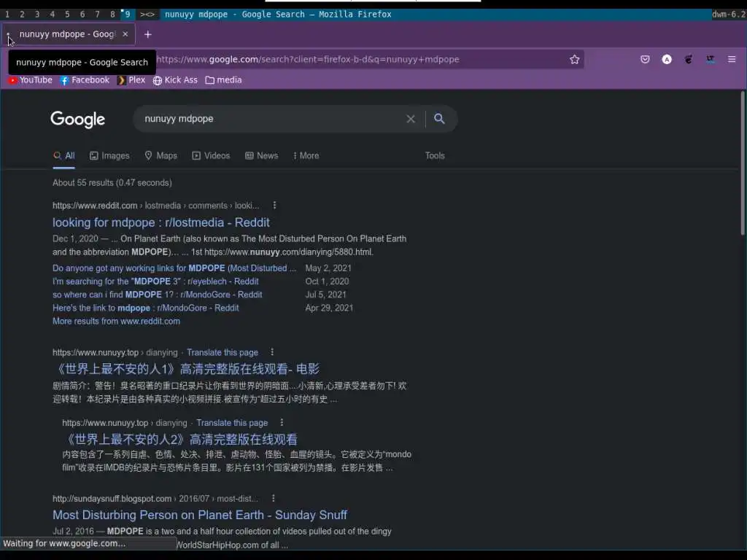Open options for the Reddit lostmedia result

tap(274, 205)
